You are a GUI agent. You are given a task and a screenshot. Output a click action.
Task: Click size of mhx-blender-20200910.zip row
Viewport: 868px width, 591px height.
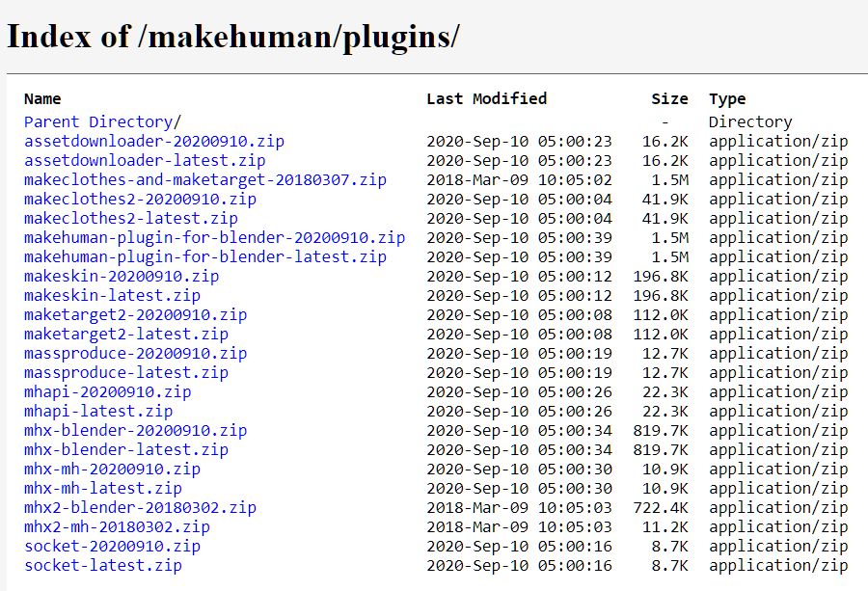coord(661,431)
